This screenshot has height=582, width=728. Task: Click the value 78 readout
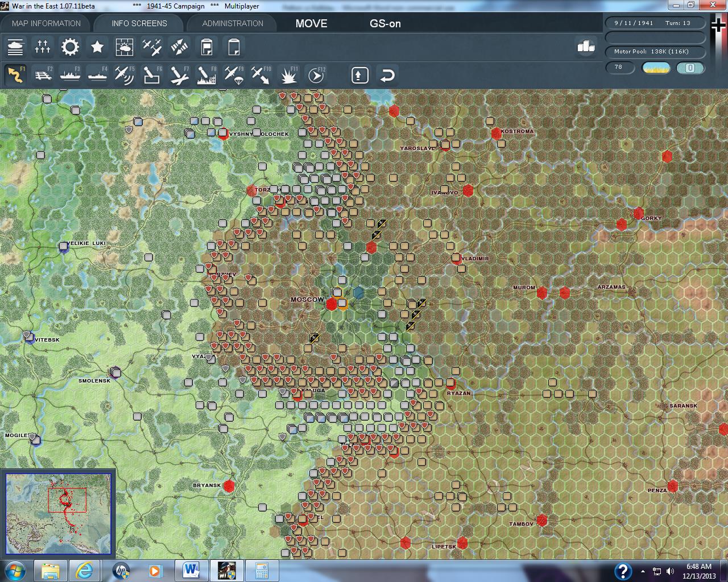pos(619,67)
